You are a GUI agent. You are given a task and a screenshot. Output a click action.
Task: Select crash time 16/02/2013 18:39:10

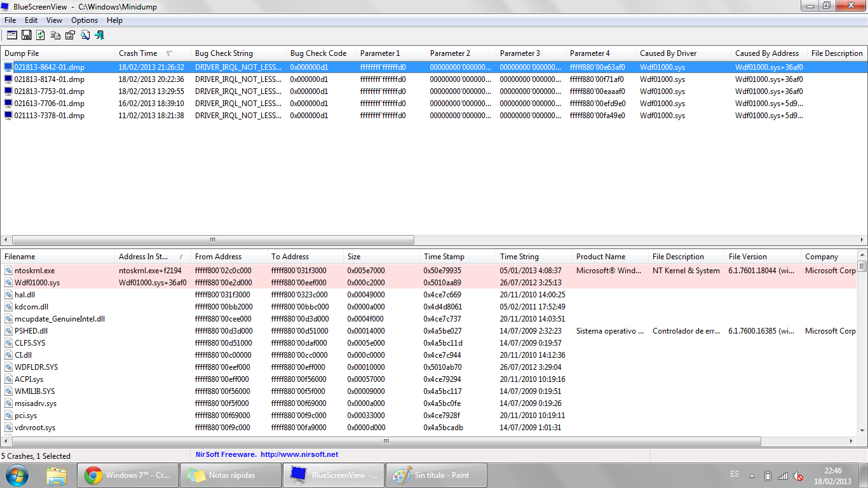pyautogui.click(x=151, y=104)
